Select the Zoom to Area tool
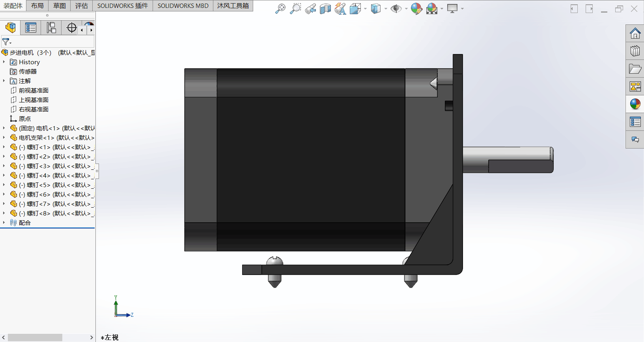Screen dimensions: 644x342 tap(295, 9)
